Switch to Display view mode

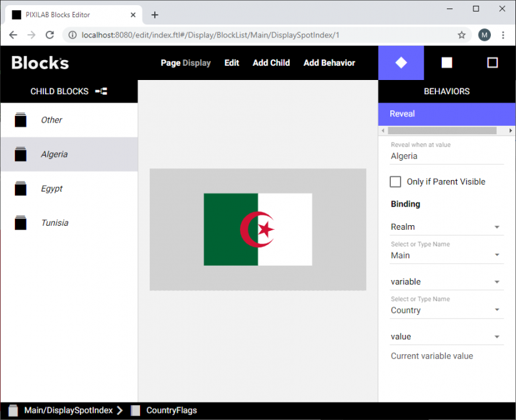point(197,63)
